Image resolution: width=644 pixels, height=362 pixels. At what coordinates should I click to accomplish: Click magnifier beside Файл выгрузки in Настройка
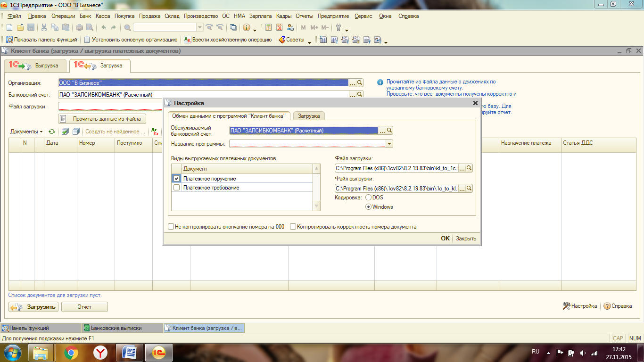[x=469, y=189]
